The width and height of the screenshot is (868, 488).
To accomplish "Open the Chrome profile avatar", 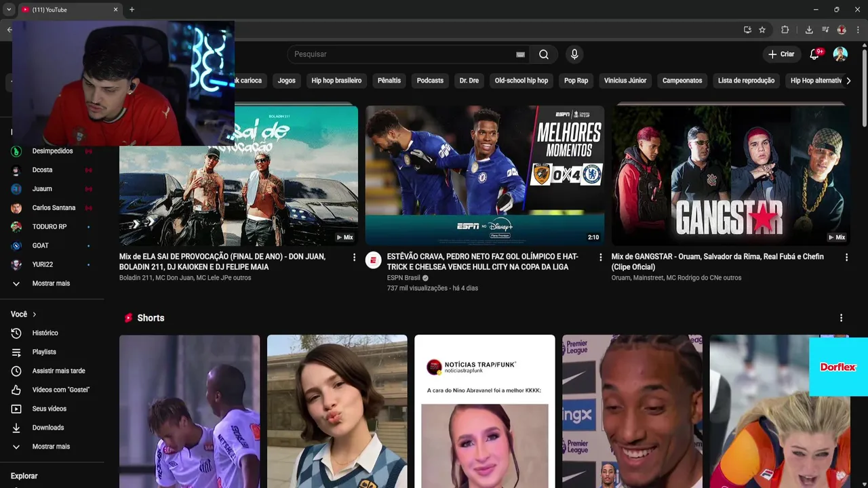I will coord(842,30).
